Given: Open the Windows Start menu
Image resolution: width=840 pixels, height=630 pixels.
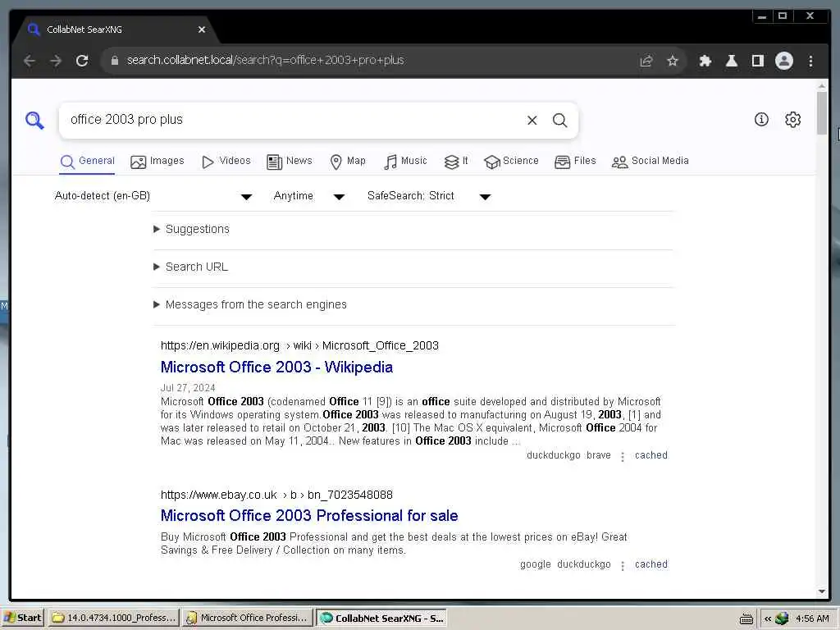Looking at the screenshot, I should (x=22, y=619).
